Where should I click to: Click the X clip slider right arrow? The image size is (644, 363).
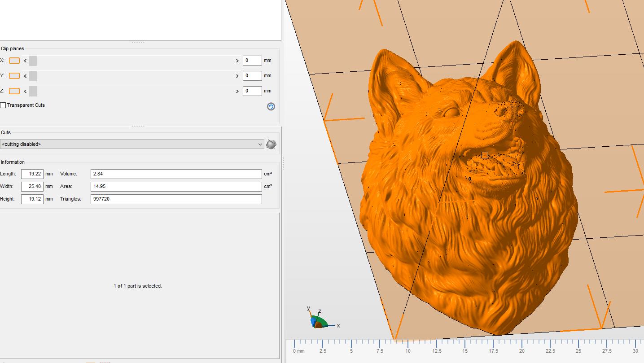coord(237,61)
